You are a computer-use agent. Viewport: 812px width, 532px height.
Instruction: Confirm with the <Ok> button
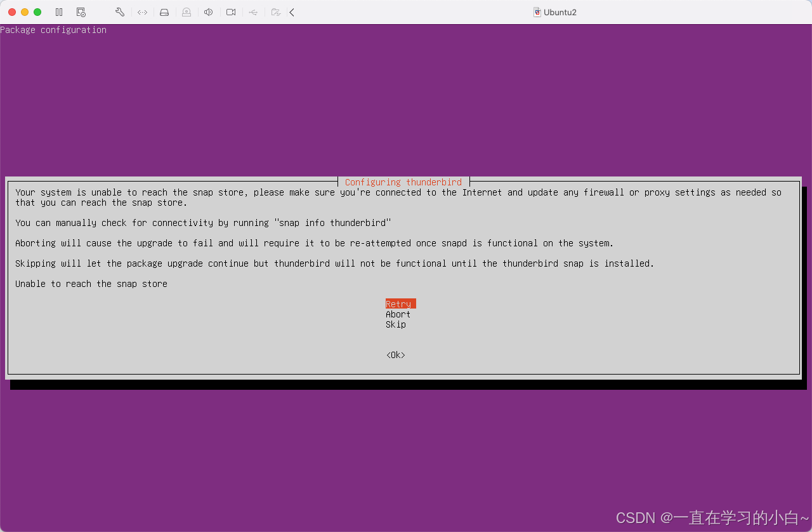pos(396,355)
